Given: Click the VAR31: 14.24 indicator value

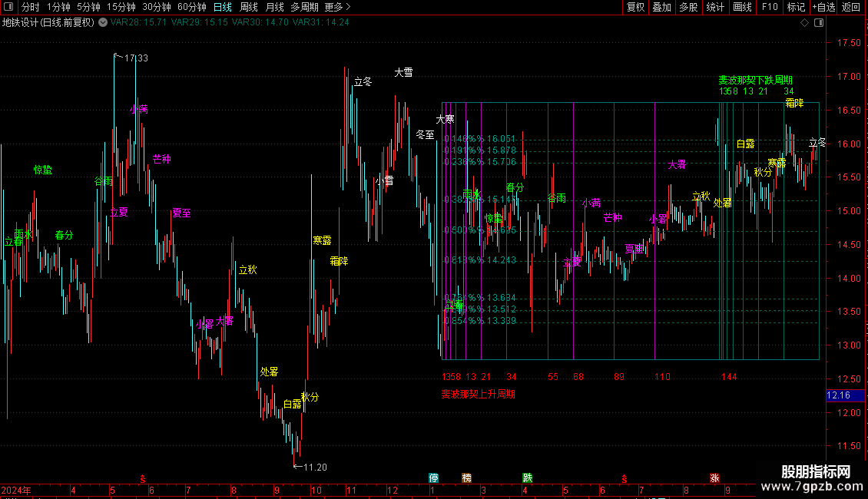Looking at the screenshot, I should (320, 22).
